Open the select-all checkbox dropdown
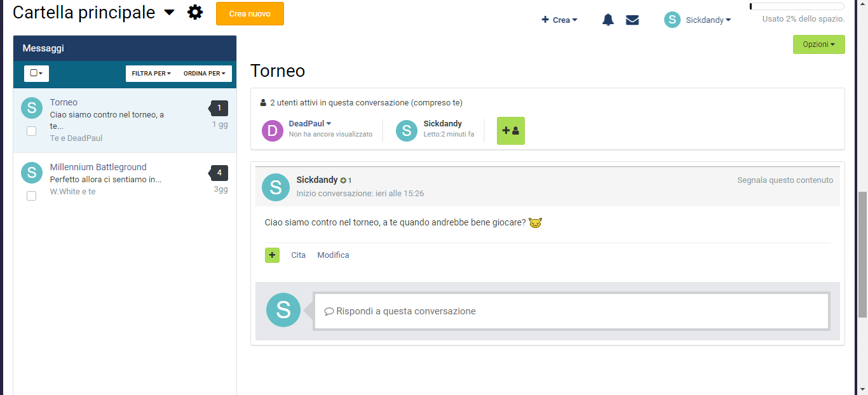868x395 pixels. click(36, 74)
